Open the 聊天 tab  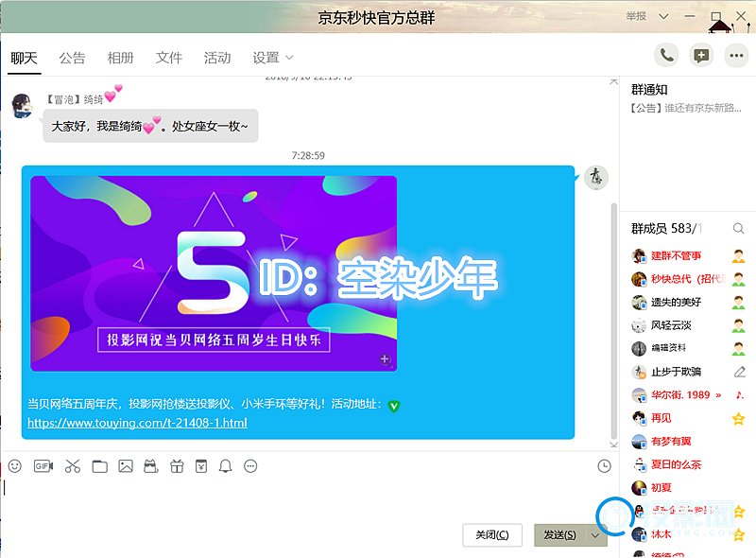coord(24,59)
